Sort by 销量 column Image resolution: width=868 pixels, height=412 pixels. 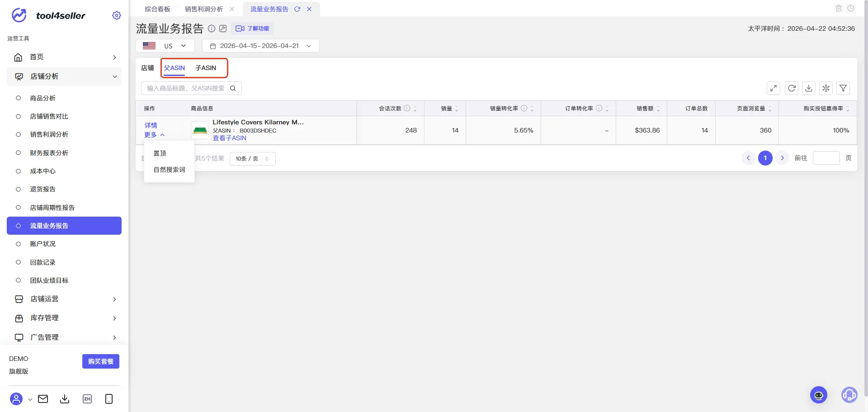point(457,109)
